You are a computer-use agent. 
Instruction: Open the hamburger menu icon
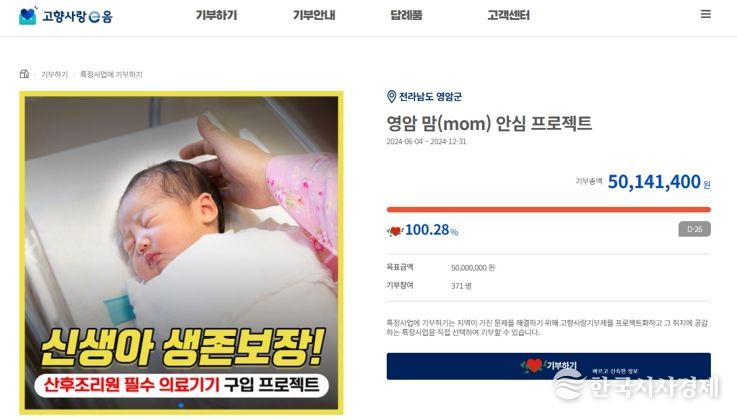(706, 14)
